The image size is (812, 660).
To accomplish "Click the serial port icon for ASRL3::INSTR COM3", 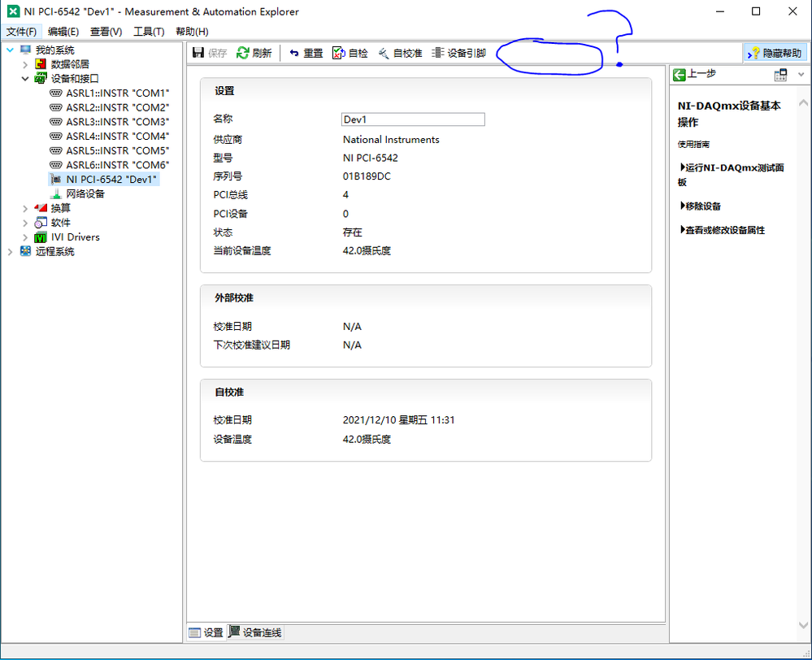I will [56, 122].
